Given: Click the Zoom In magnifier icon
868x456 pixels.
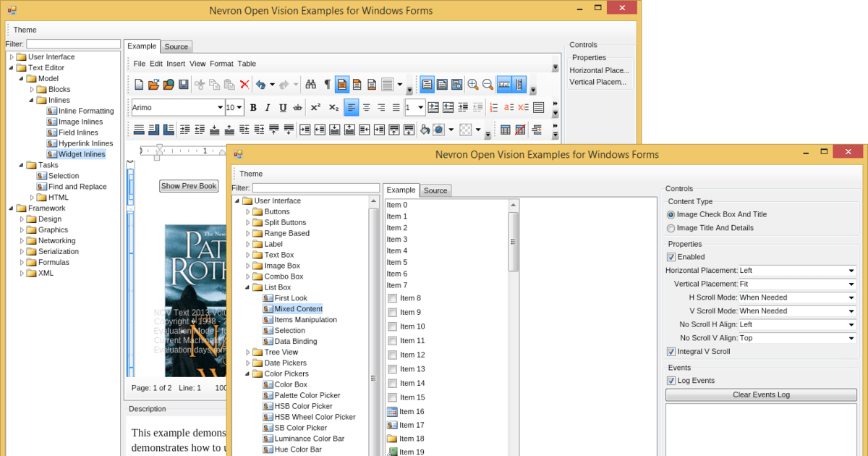Looking at the screenshot, I should [473, 85].
